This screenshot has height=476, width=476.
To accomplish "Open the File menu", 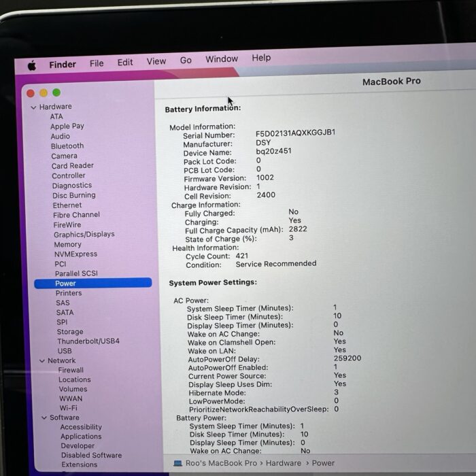I will pyautogui.click(x=97, y=63).
